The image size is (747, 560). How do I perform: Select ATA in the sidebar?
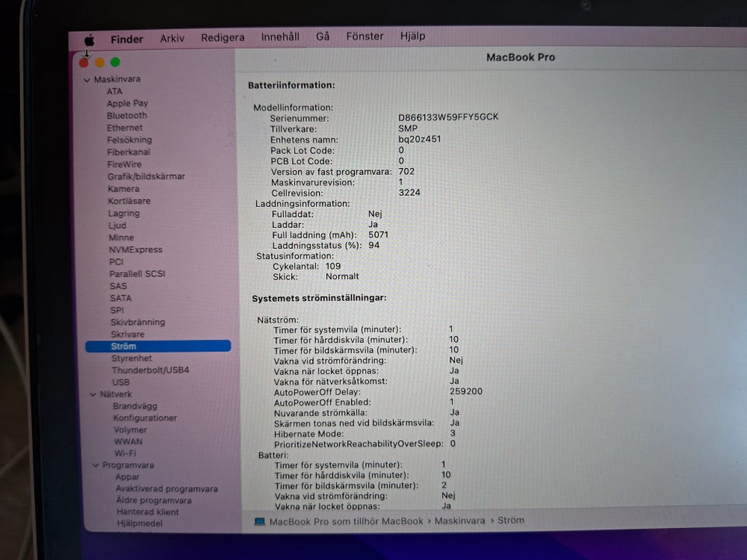pos(114,92)
